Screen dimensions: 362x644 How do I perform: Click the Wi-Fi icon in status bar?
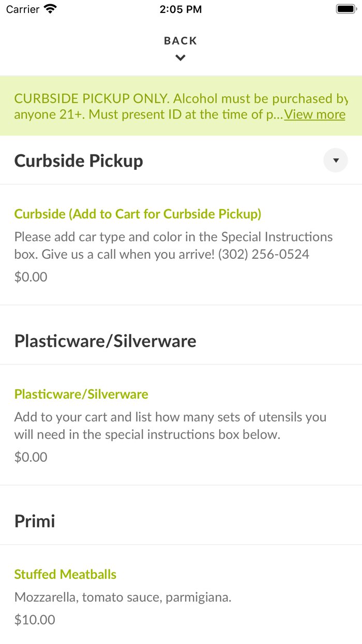(x=50, y=9)
